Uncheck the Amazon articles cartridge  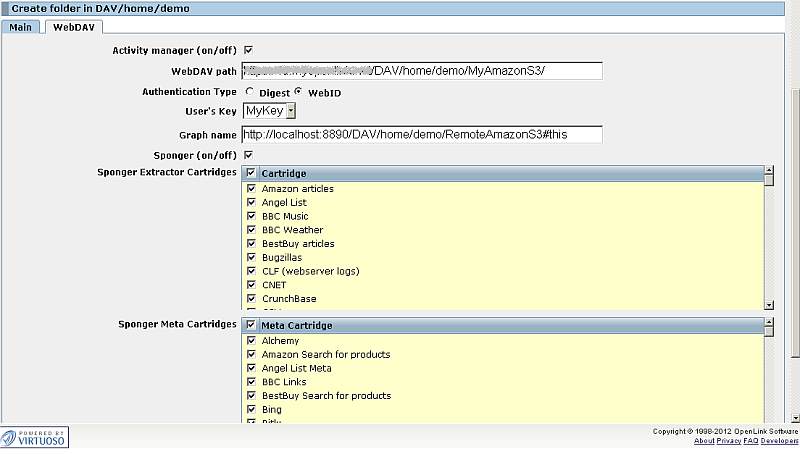251,189
